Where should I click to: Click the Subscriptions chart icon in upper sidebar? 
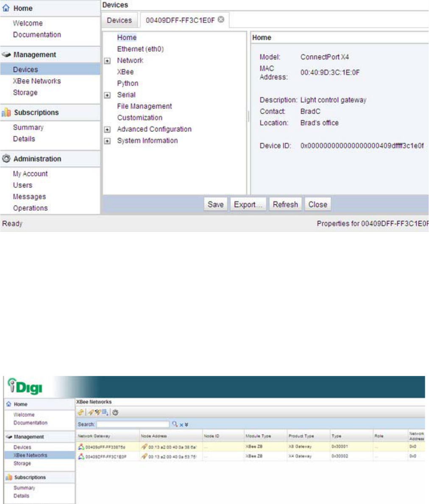[6, 112]
